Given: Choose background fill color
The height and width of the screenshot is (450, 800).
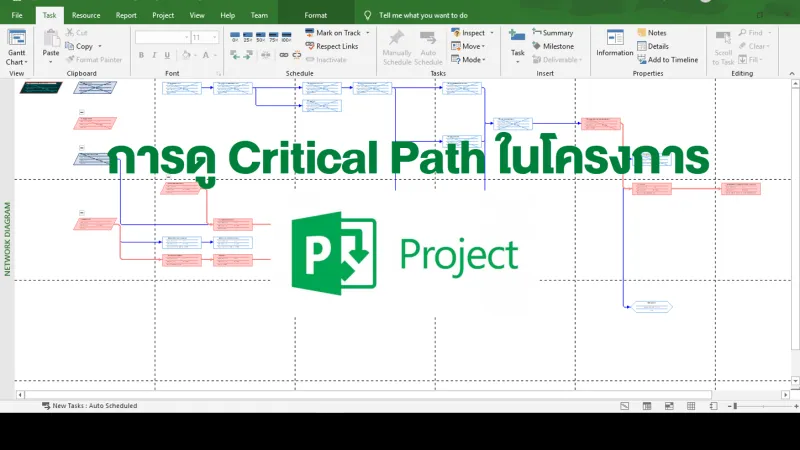Looking at the screenshot, I should click(x=187, y=55).
